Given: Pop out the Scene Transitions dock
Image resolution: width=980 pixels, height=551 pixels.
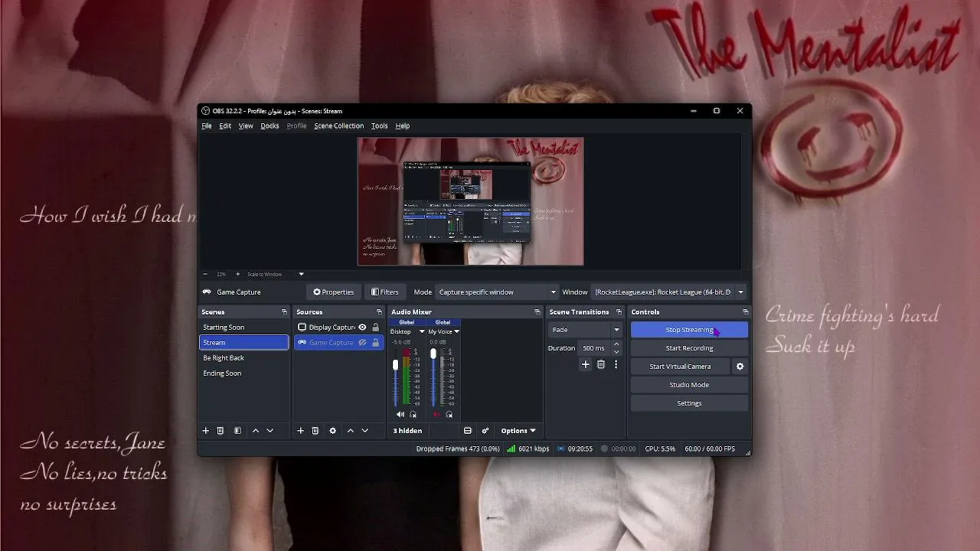Looking at the screenshot, I should (x=619, y=312).
